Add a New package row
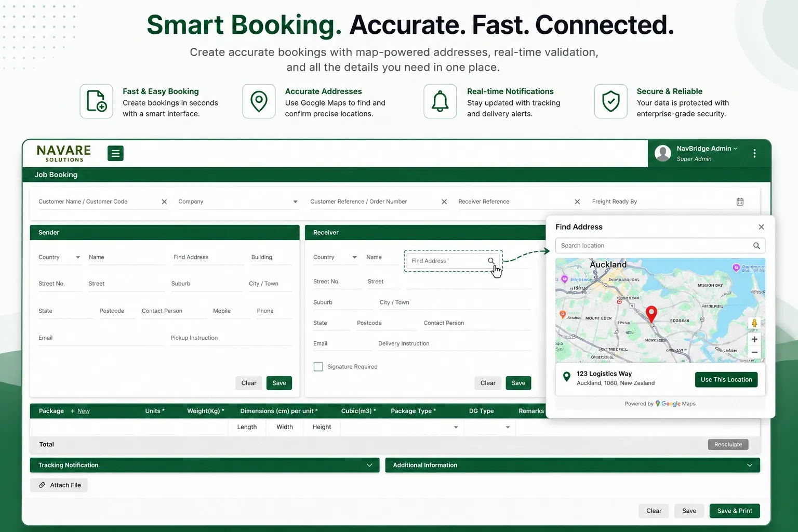The height and width of the screenshot is (532, 798). [x=81, y=411]
